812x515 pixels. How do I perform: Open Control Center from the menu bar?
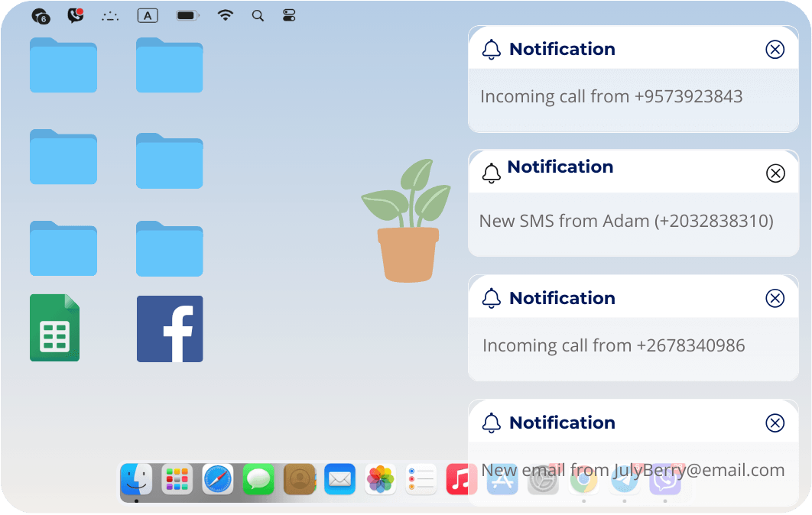289,15
